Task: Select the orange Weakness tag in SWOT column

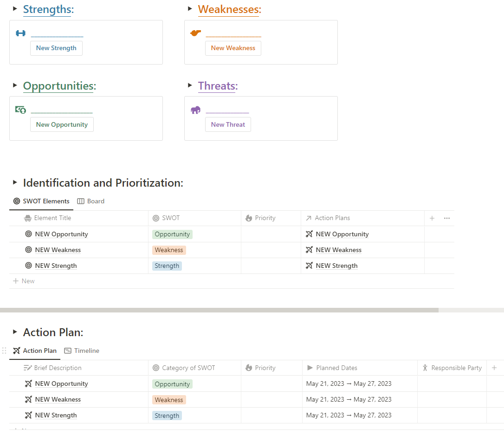Action: [x=169, y=250]
